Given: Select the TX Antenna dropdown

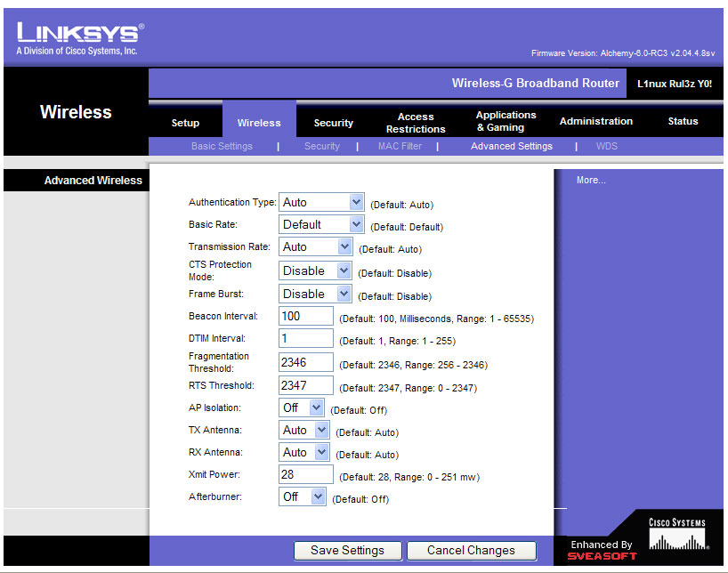Looking at the screenshot, I should pos(304,431).
